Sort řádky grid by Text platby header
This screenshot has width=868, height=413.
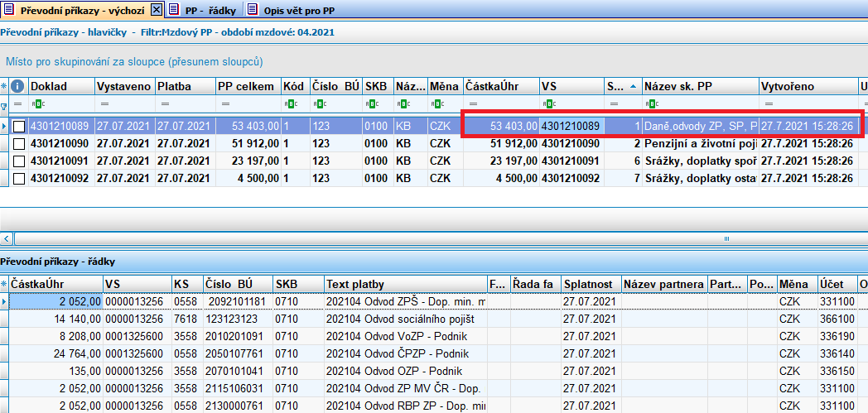(406, 284)
